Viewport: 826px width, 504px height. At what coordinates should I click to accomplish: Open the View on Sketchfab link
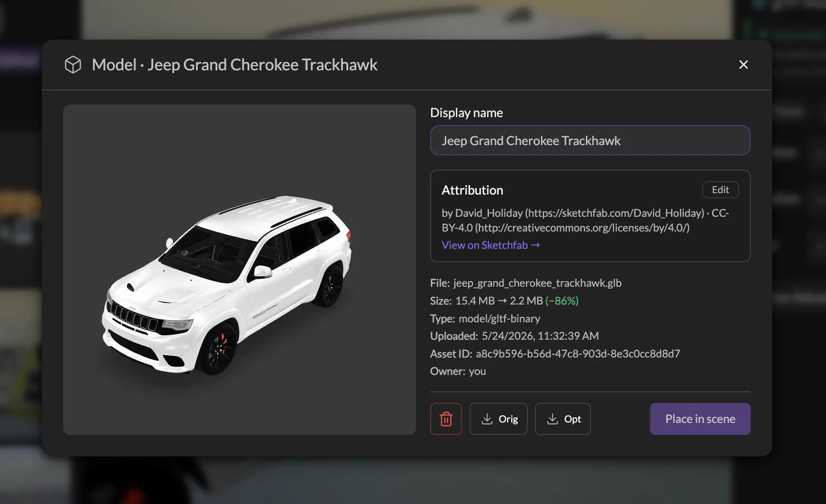491,245
